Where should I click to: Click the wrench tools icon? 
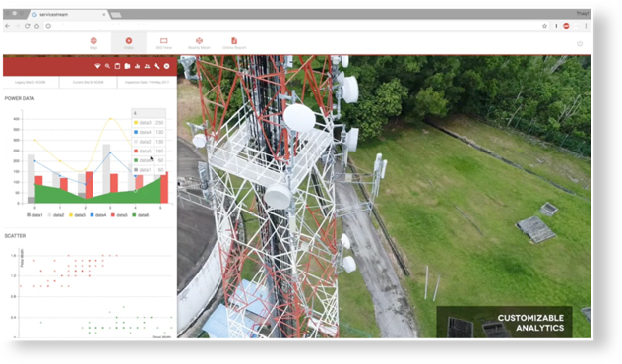click(156, 66)
